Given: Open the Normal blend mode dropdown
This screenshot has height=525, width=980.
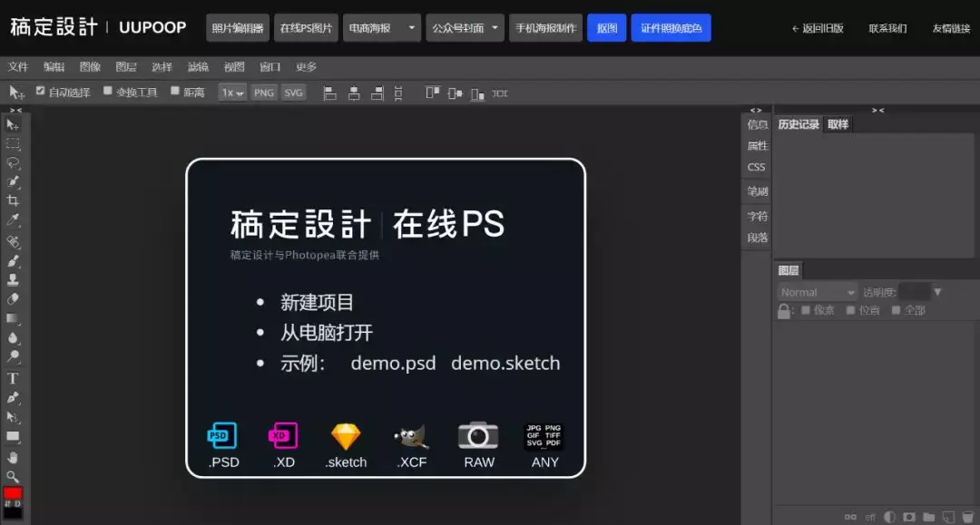Looking at the screenshot, I should pyautogui.click(x=818, y=292).
